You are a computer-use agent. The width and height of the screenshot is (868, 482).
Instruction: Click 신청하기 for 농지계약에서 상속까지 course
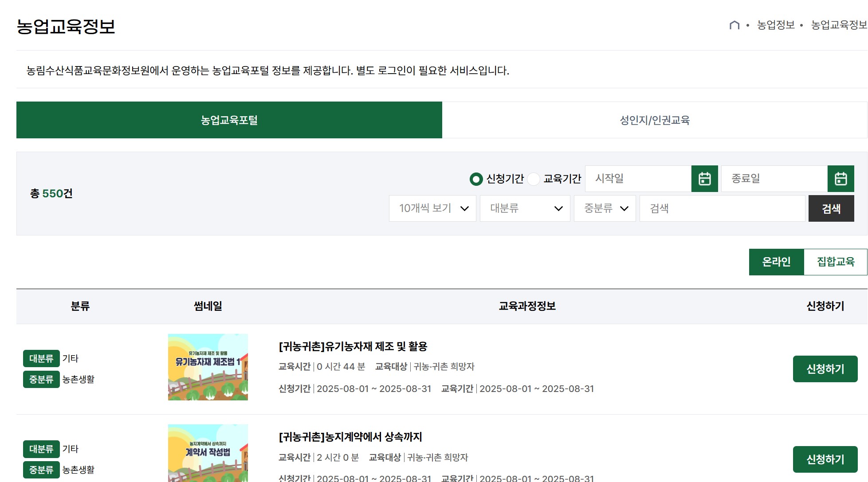point(825,459)
